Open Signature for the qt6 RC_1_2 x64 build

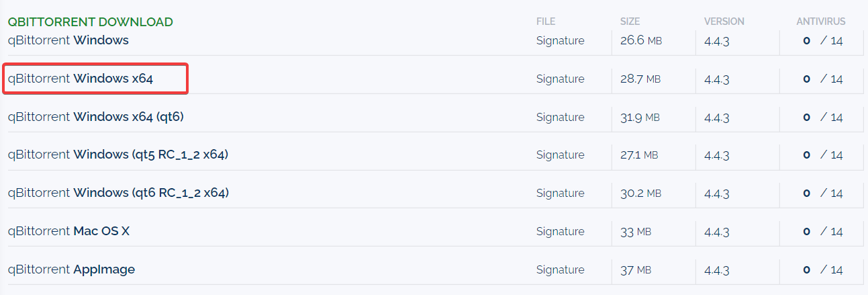(x=560, y=194)
